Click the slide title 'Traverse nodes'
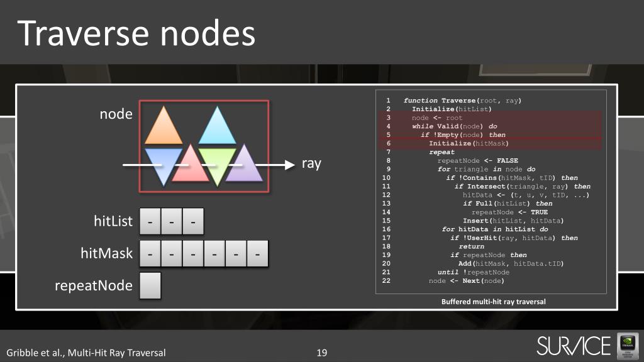Image resolution: width=644 pixels, height=362 pixels. [136, 33]
